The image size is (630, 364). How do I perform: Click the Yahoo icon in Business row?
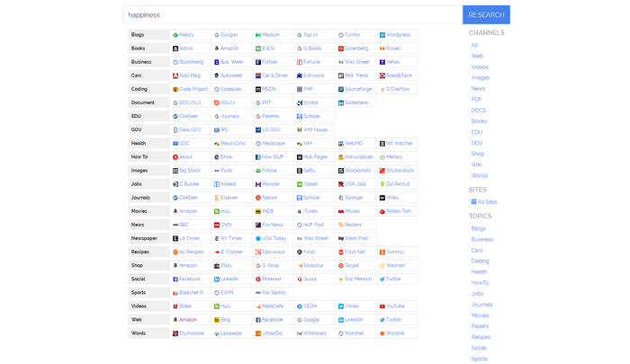(x=382, y=62)
